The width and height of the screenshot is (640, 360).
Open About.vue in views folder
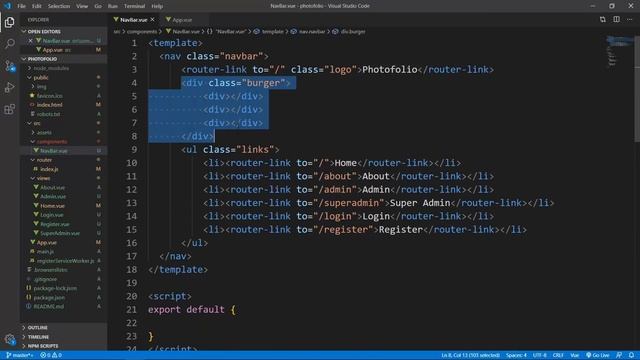coord(52,187)
